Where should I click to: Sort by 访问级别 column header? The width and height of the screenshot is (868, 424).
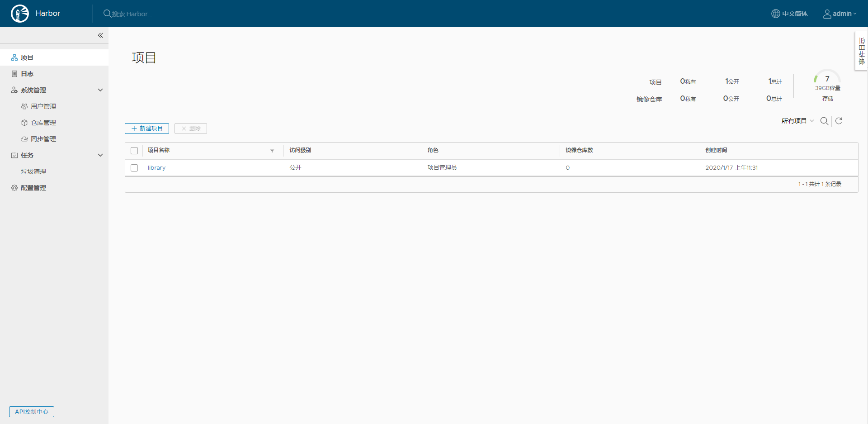(x=300, y=150)
